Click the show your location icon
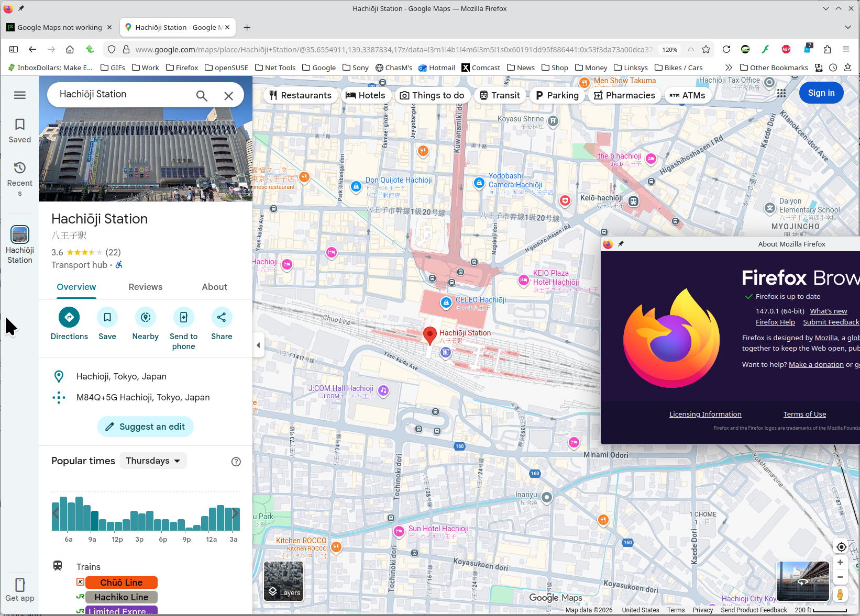This screenshot has width=860, height=616. [x=841, y=547]
